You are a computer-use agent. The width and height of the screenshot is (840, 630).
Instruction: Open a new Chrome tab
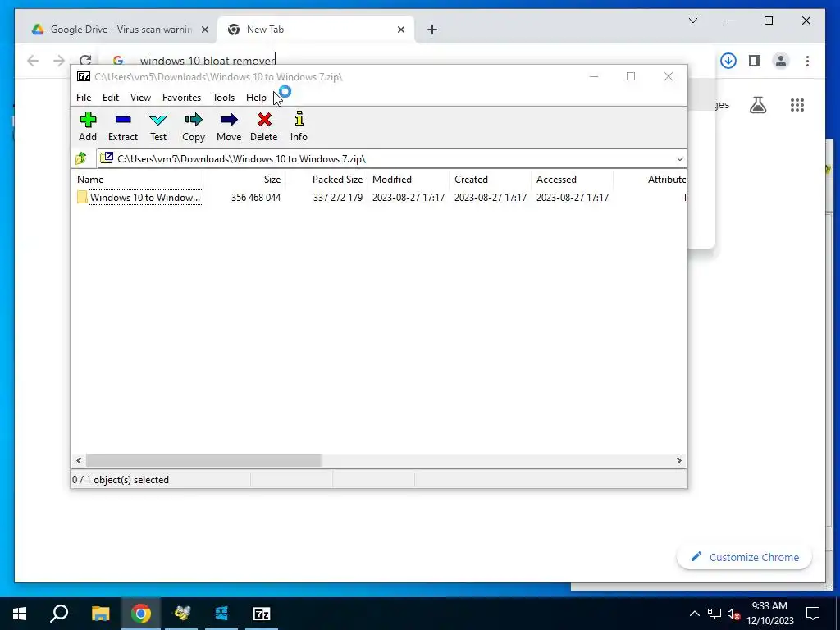coord(432,30)
